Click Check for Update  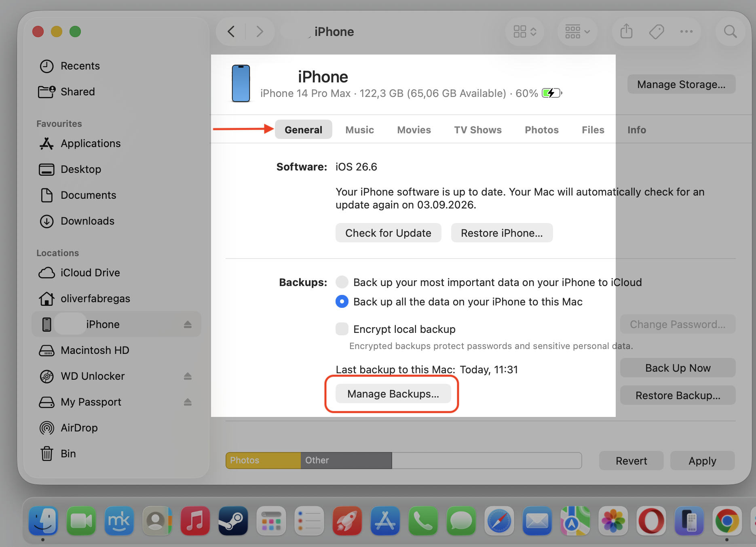388,233
